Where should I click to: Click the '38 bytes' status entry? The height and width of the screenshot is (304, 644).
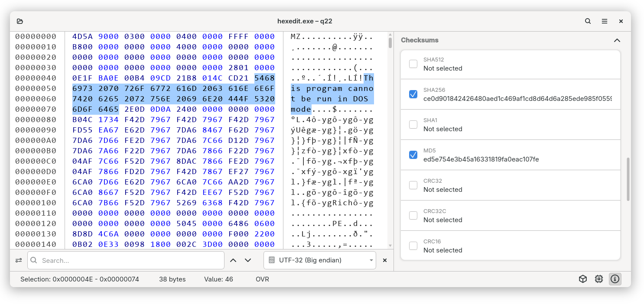coord(172,279)
